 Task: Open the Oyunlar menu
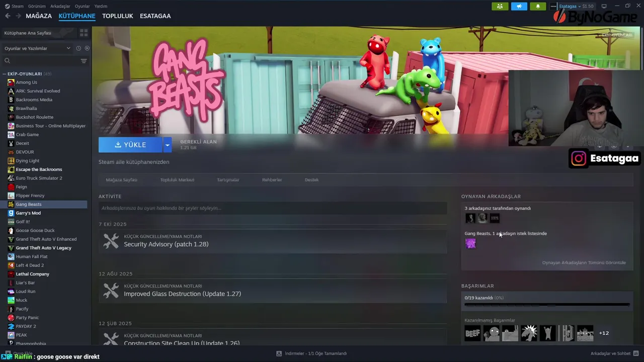click(x=82, y=6)
